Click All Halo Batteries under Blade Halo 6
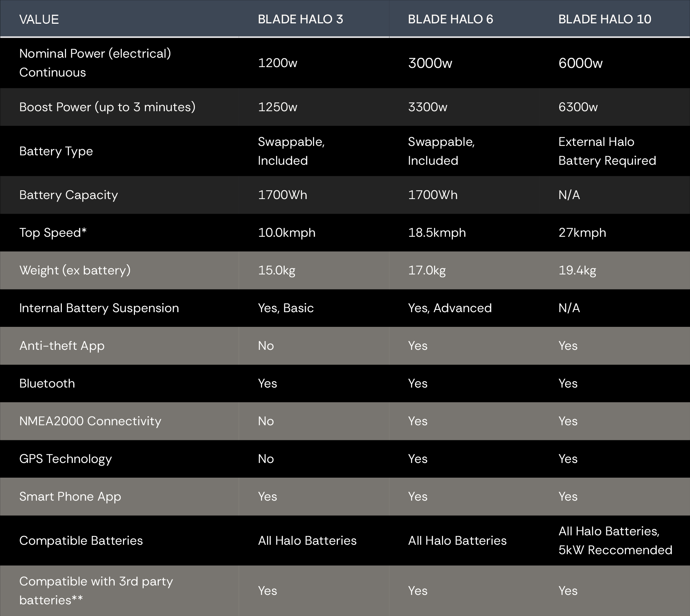The image size is (690, 616). pos(457,541)
